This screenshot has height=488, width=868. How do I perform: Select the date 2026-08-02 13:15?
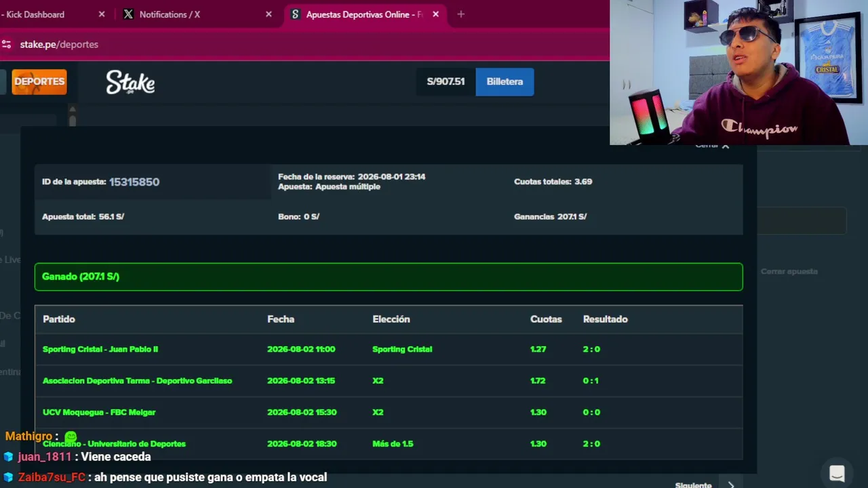click(301, 381)
